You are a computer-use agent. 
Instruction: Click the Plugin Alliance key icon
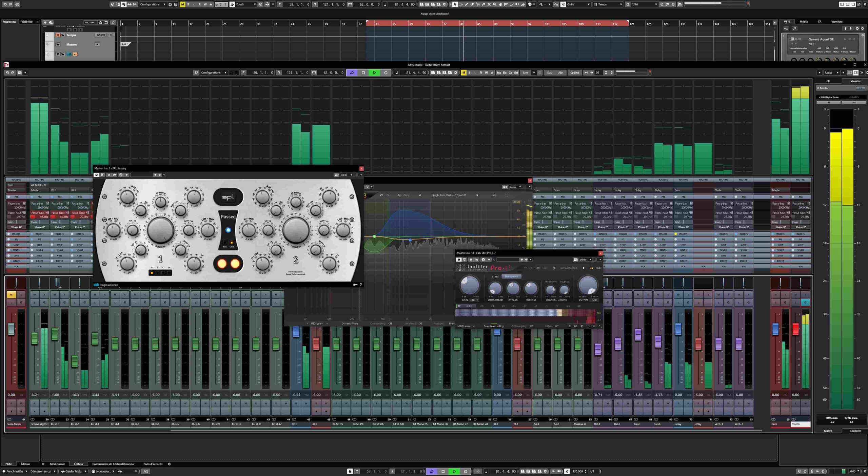355,285
